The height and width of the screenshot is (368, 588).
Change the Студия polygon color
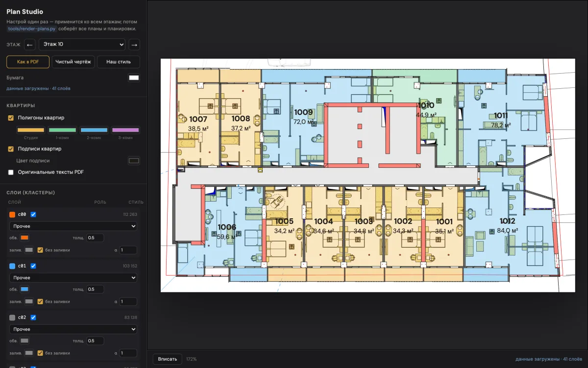(31, 130)
